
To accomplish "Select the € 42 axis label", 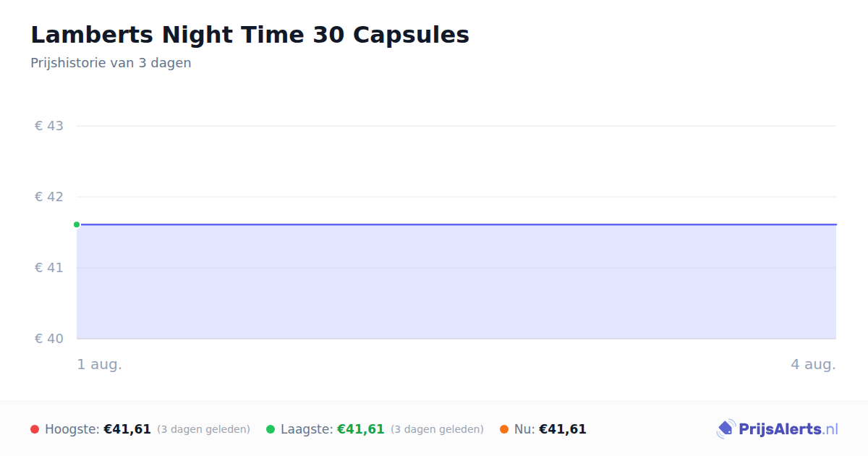I will coord(49,197).
